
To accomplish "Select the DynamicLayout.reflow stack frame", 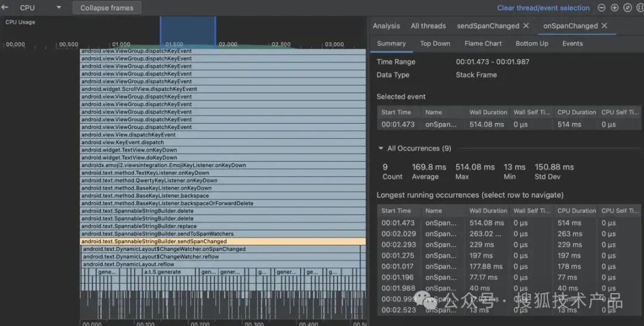I will tap(221, 265).
